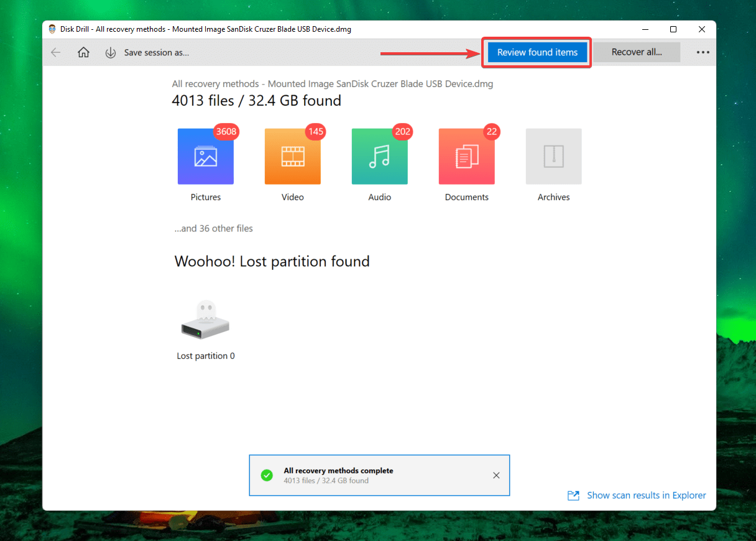
Task: Click the Lost partition 0 label
Action: (206, 356)
